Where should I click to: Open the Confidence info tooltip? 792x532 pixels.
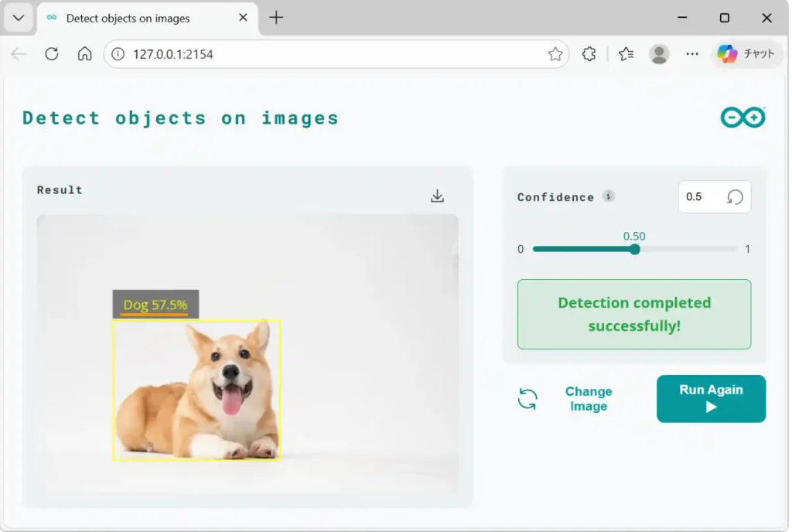(x=609, y=196)
